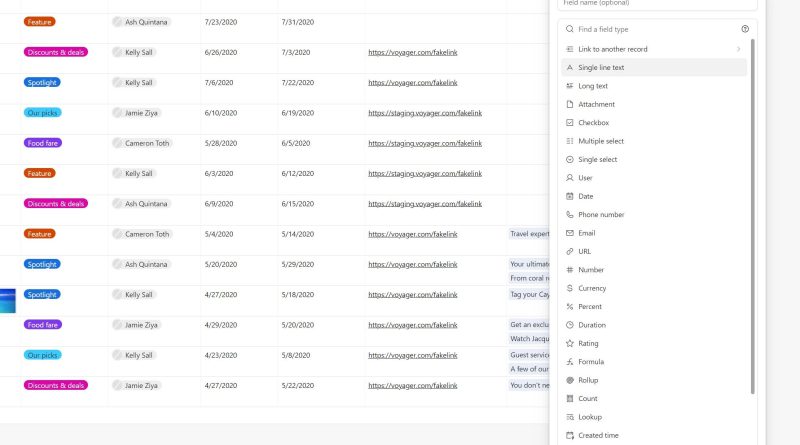Choose the Phone number field type icon
Image resolution: width=800 pixels, height=445 pixels.
coord(570,214)
